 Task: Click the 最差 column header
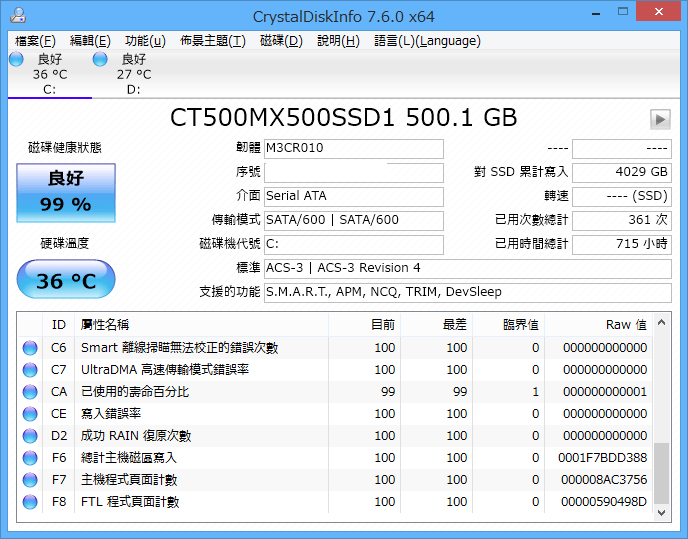coord(436,325)
